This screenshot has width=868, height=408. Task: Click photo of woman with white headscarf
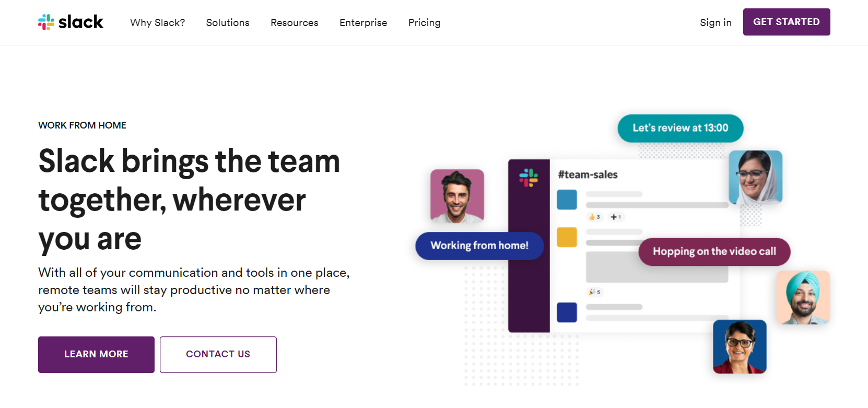pos(755,177)
